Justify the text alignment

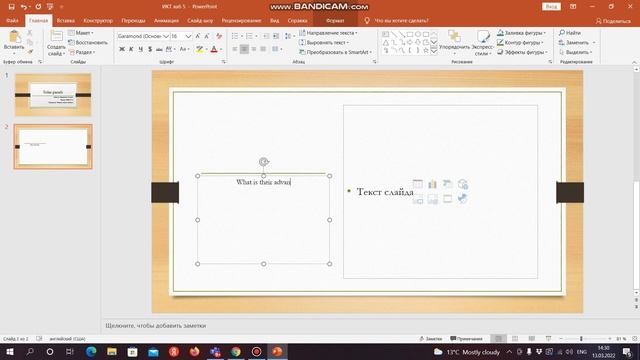(263, 49)
